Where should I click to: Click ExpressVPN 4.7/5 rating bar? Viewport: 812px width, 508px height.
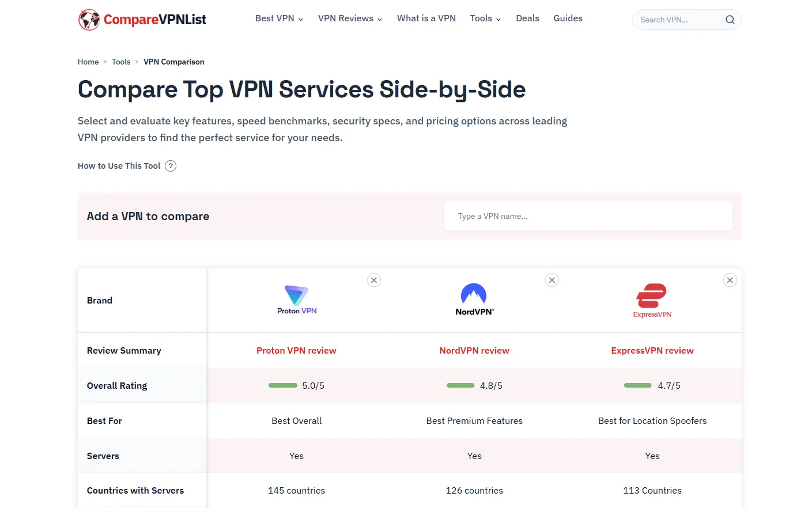tap(638, 385)
